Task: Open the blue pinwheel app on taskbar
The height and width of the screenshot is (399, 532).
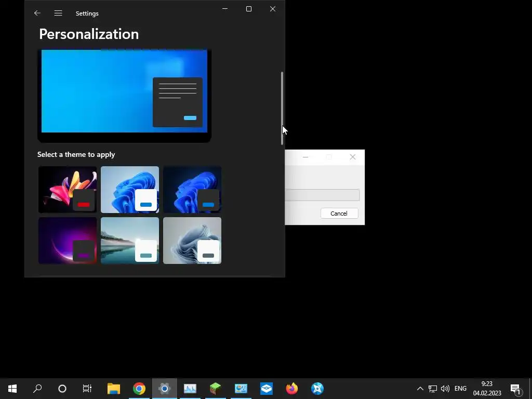Action: tap(317, 389)
